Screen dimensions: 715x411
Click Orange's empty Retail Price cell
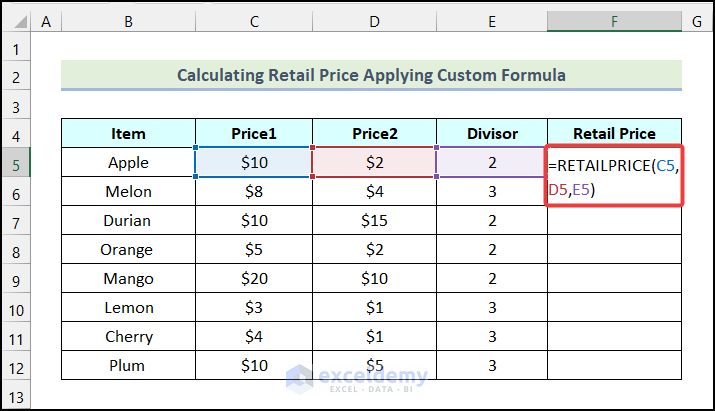pos(614,250)
